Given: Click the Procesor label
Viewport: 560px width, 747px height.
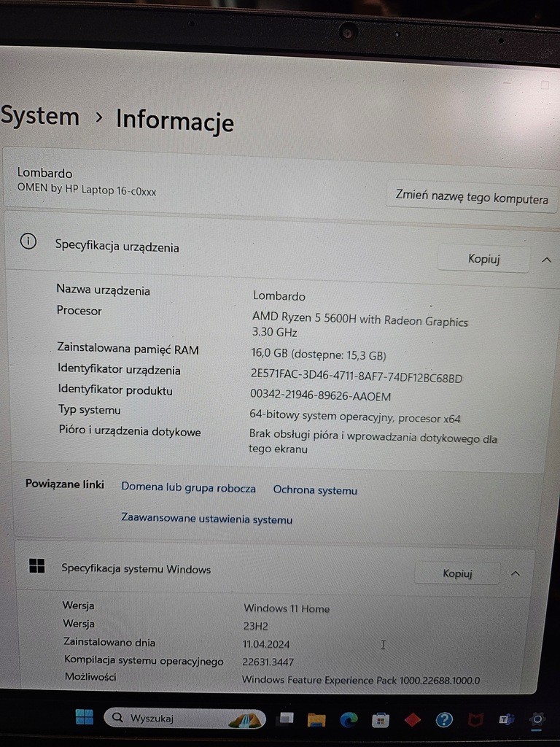Looking at the screenshot, I should [x=79, y=311].
